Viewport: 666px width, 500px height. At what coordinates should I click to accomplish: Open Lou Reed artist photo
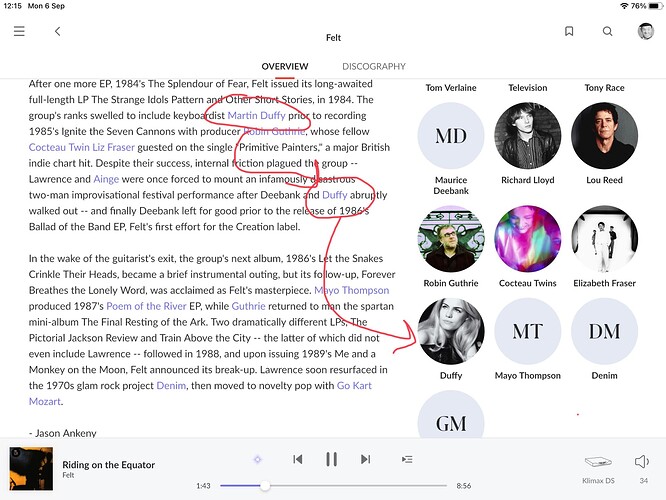point(604,136)
